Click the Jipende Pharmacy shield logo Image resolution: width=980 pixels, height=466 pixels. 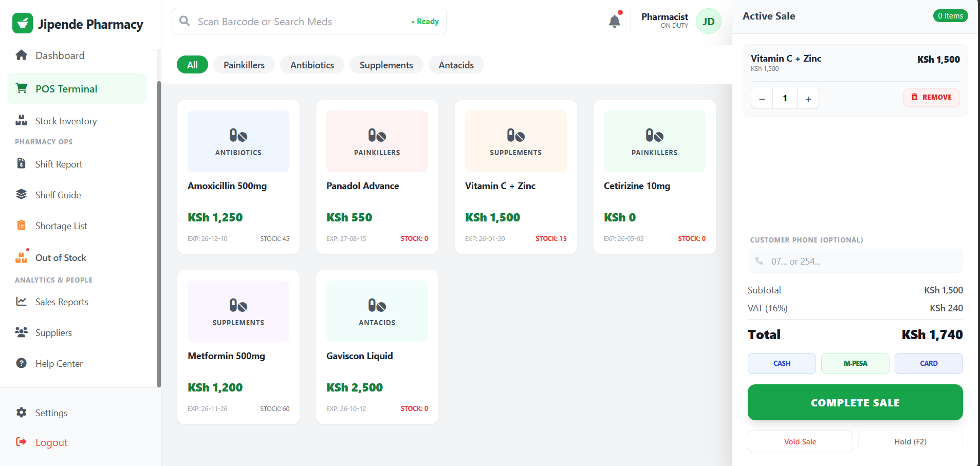pos(23,24)
